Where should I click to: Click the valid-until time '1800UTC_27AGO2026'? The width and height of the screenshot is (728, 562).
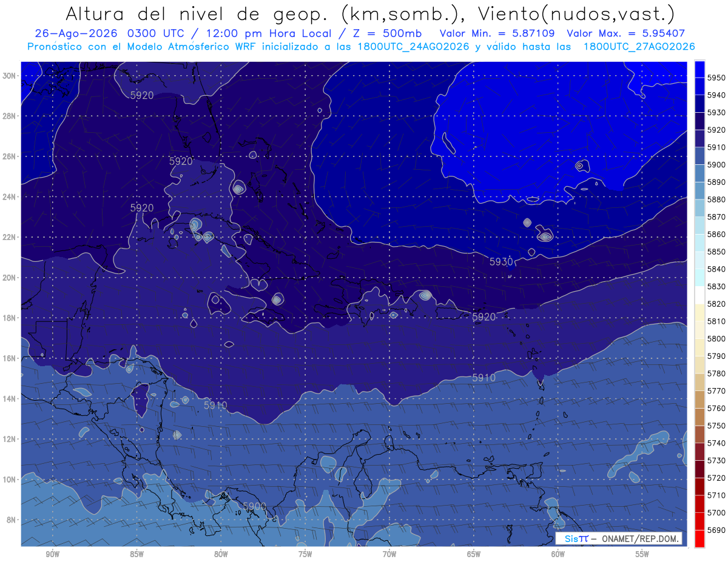tap(639, 47)
